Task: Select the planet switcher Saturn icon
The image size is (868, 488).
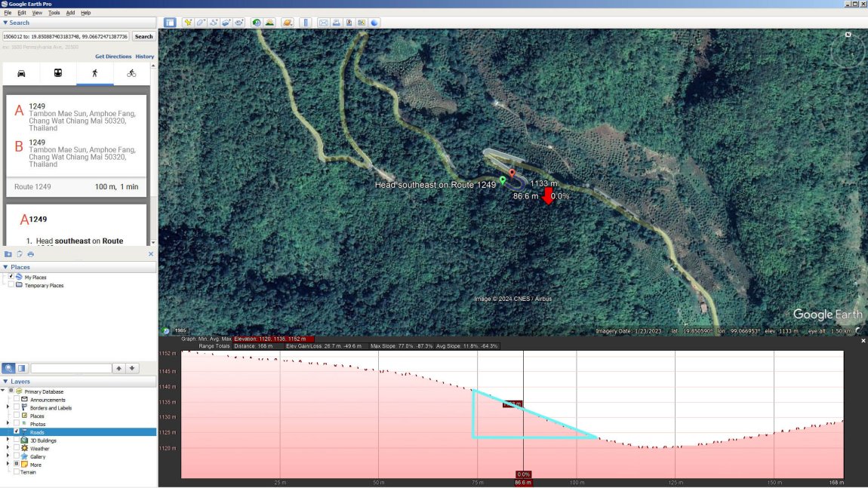Action: coord(288,22)
